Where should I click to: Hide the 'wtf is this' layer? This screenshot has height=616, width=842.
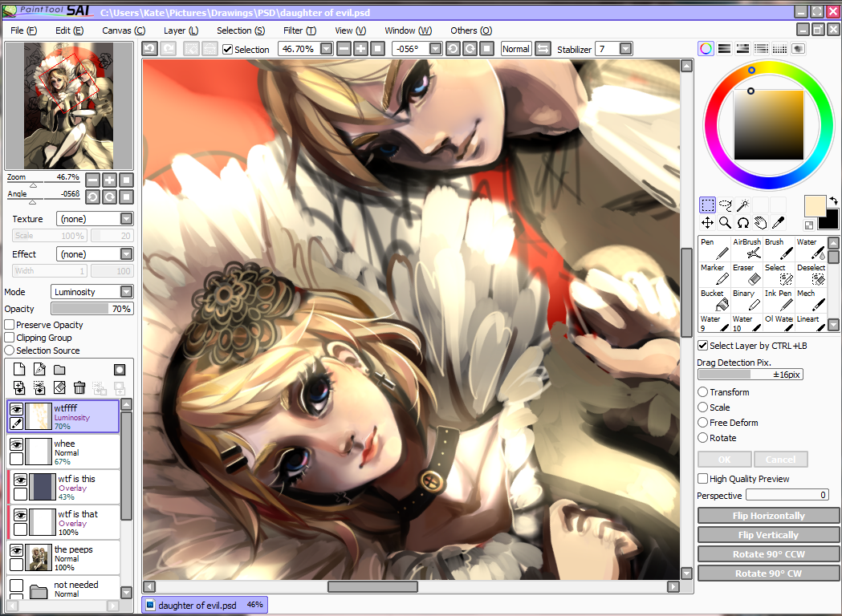[x=20, y=480]
